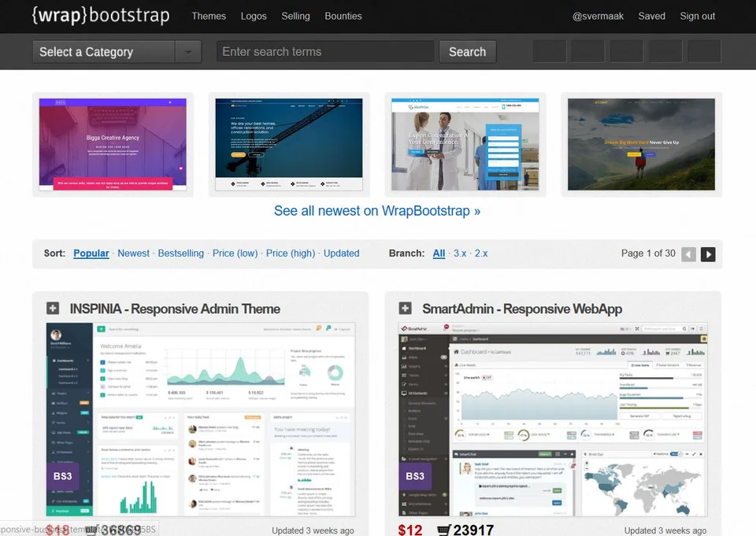Screen dimensions: 756x536
Task: Click Sign out
Action: 698,16
